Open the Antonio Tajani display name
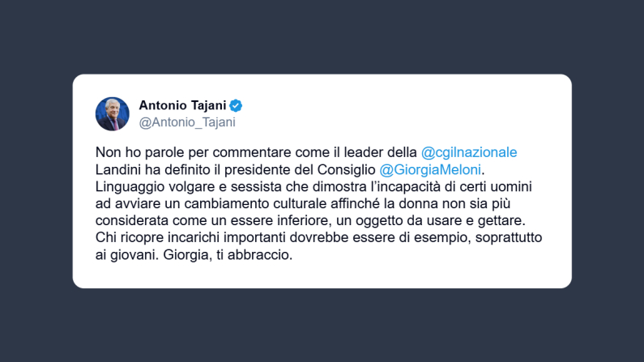The width and height of the screenshot is (644, 362). [182, 105]
